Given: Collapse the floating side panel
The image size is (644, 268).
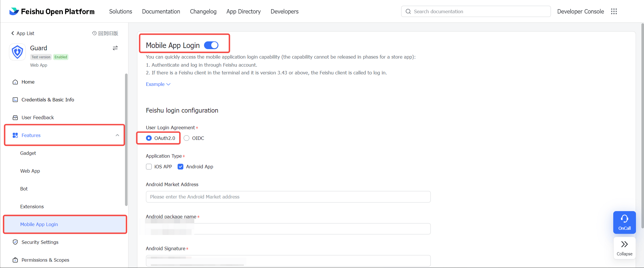Looking at the screenshot, I should pos(624,248).
